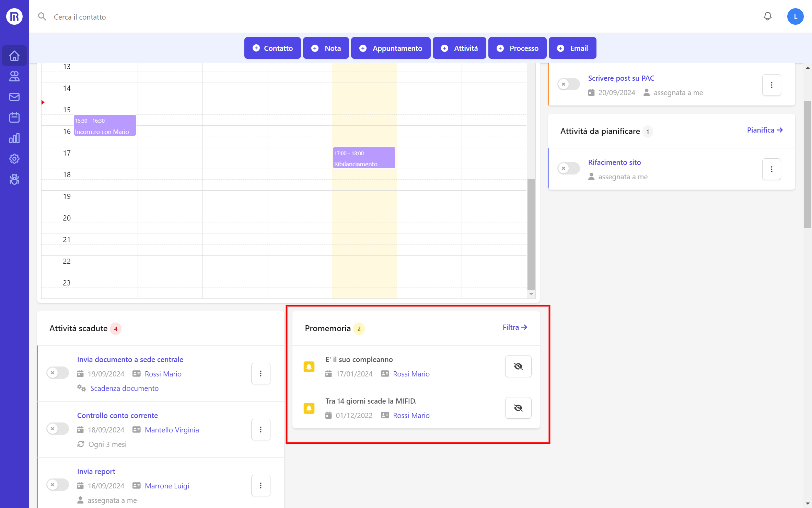Open the Contacts section in the sidebar

pyautogui.click(x=14, y=76)
